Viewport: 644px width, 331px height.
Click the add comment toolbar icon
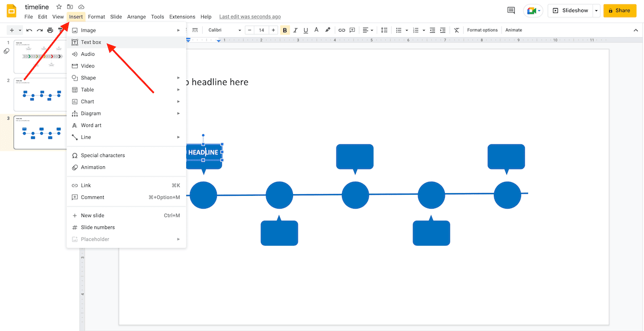[x=352, y=30]
